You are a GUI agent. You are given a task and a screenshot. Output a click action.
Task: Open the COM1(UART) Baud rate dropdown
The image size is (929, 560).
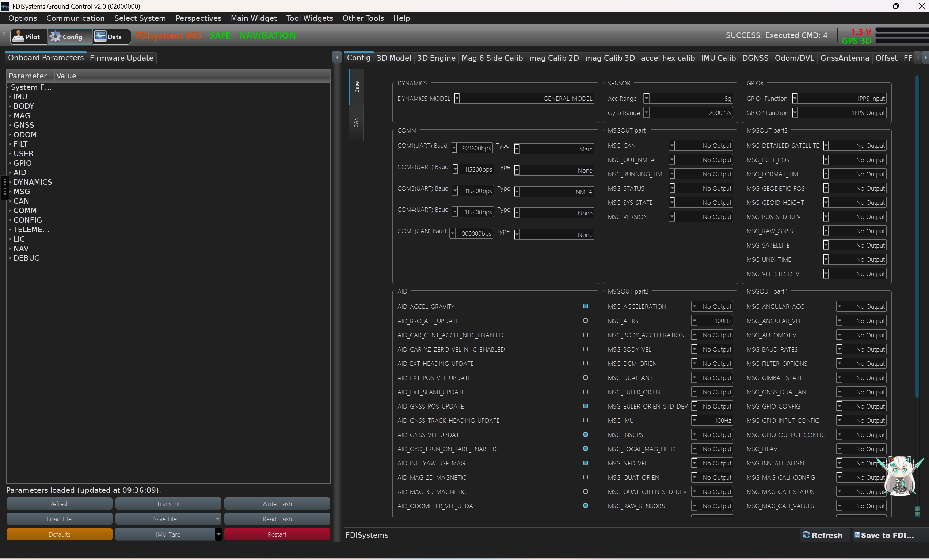(454, 148)
